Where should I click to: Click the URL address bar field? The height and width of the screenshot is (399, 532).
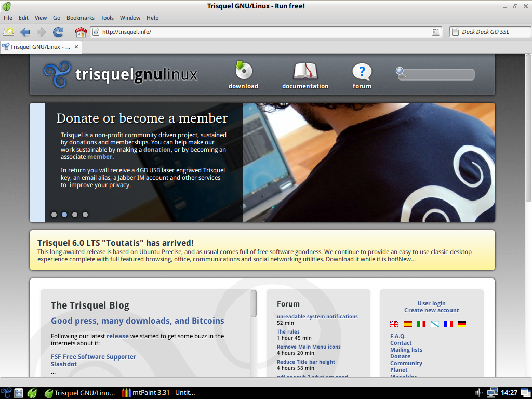click(266, 32)
